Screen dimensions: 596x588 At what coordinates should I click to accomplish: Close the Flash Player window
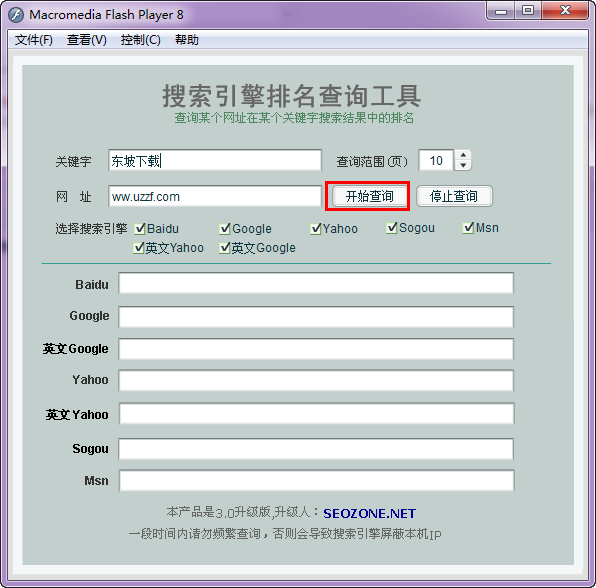pos(565,11)
